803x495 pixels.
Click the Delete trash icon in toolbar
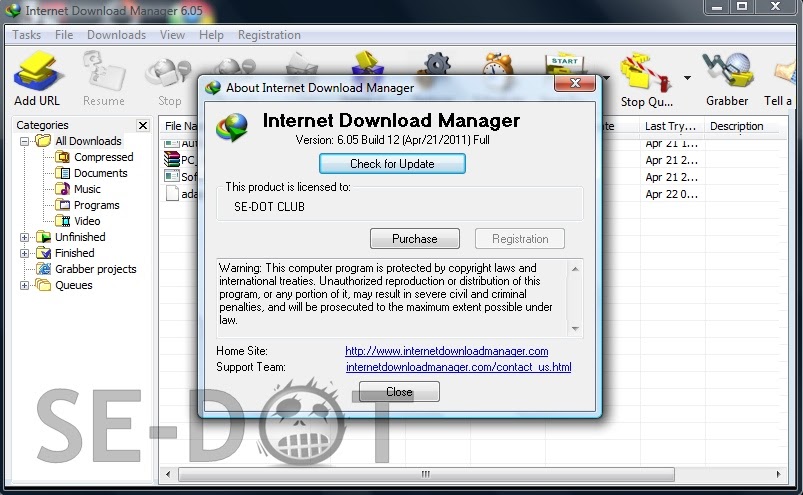(302, 63)
